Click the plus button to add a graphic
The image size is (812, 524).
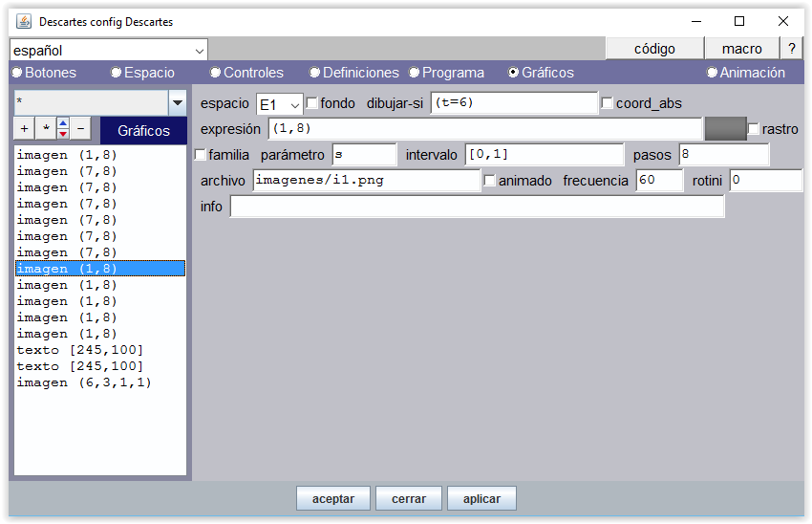(x=24, y=128)
